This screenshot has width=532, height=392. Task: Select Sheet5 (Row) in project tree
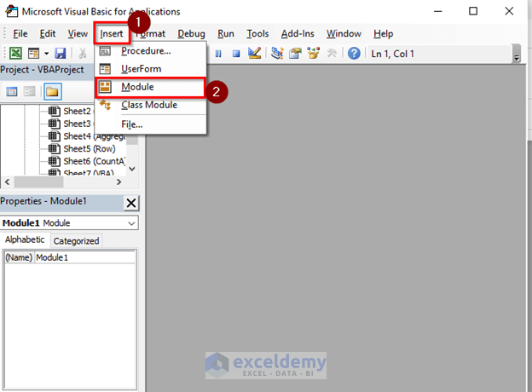coord(90,149)
